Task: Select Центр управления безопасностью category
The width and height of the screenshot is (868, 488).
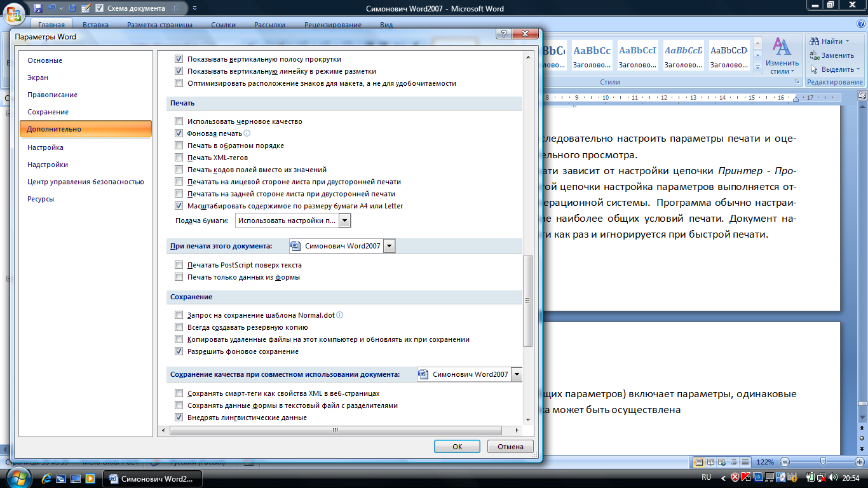Action: coord(85,182)
